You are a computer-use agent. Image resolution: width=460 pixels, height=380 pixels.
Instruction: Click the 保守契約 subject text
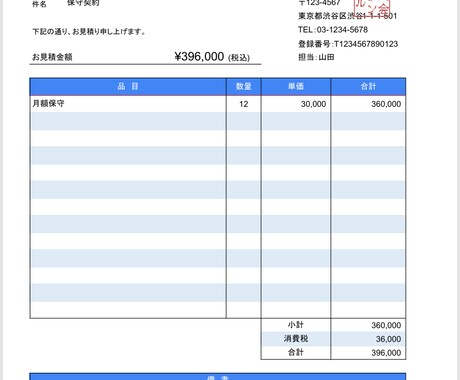[x=83, y=3]
